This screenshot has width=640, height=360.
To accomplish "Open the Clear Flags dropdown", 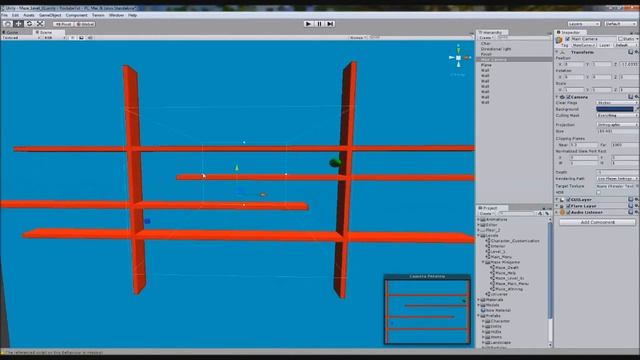I will click(x=617, y=103).
